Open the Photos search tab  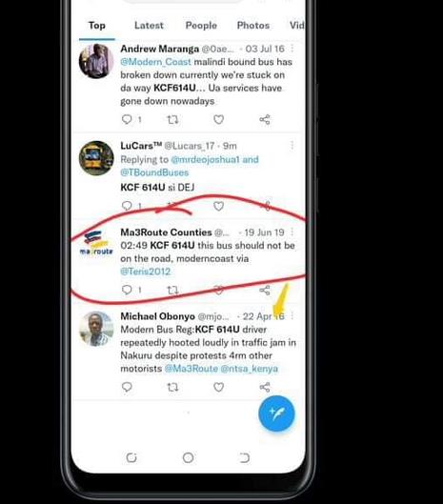[x=253, y=26]
